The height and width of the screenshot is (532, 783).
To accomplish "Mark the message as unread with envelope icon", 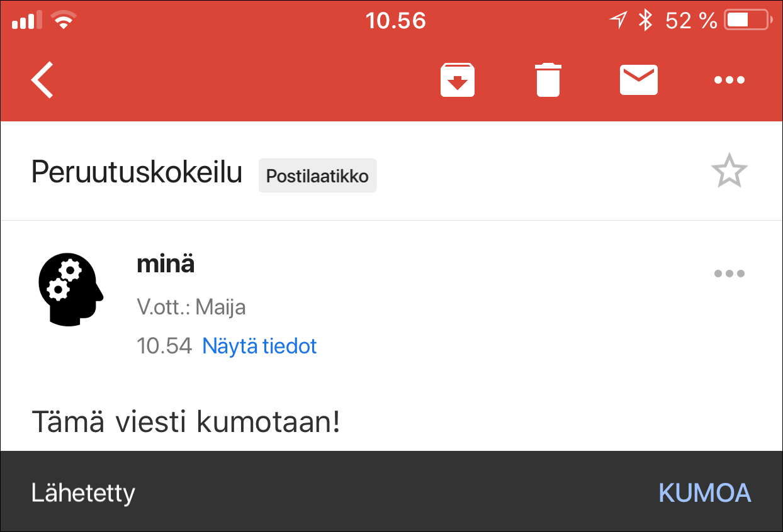I will (638, 79).
